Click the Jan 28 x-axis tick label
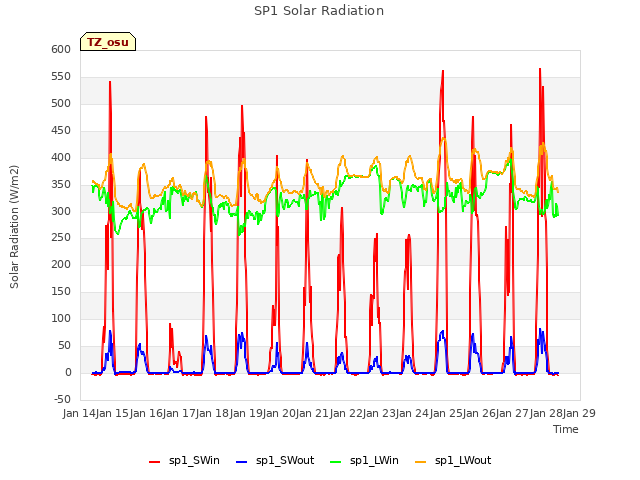 (x=546, y=413)
